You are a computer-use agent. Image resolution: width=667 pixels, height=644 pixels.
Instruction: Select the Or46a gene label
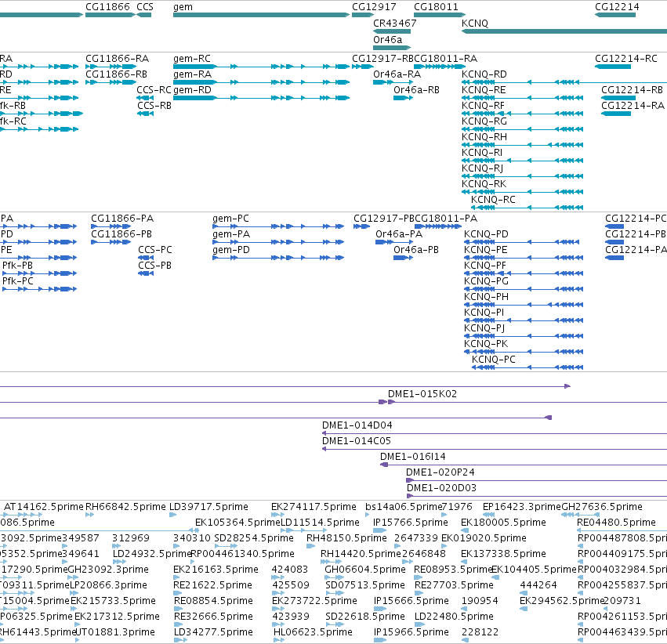click(387, 39)
